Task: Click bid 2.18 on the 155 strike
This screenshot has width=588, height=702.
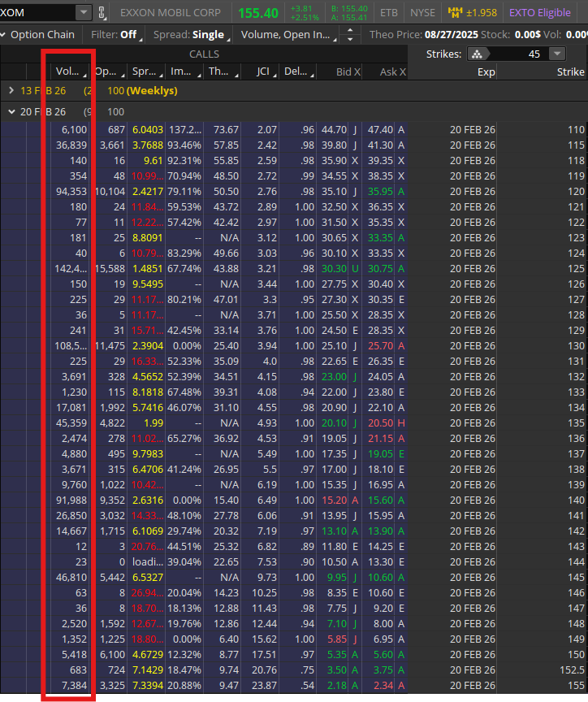Action: pos(336,686)
